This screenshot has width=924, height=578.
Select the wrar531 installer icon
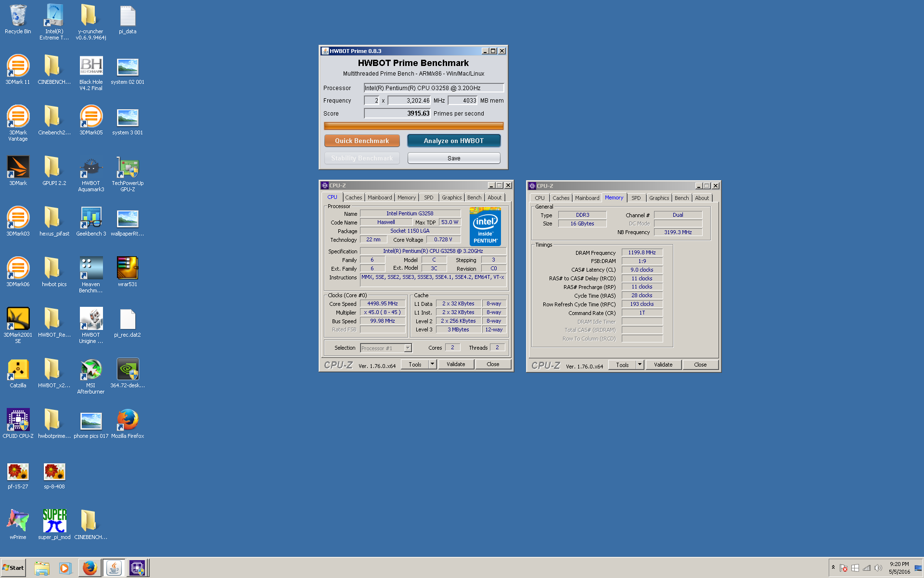(x=128, y=272)
